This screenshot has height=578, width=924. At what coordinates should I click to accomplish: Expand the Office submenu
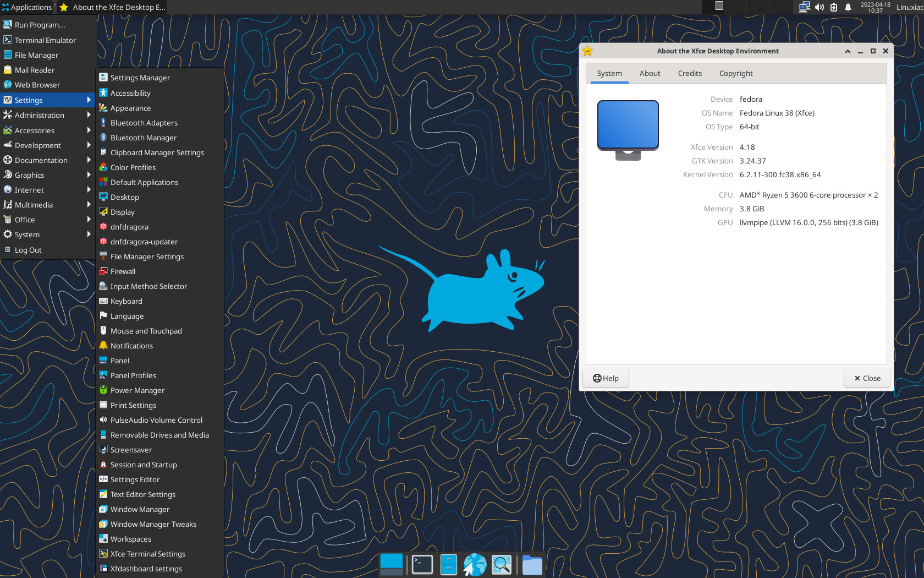point(47,220)
